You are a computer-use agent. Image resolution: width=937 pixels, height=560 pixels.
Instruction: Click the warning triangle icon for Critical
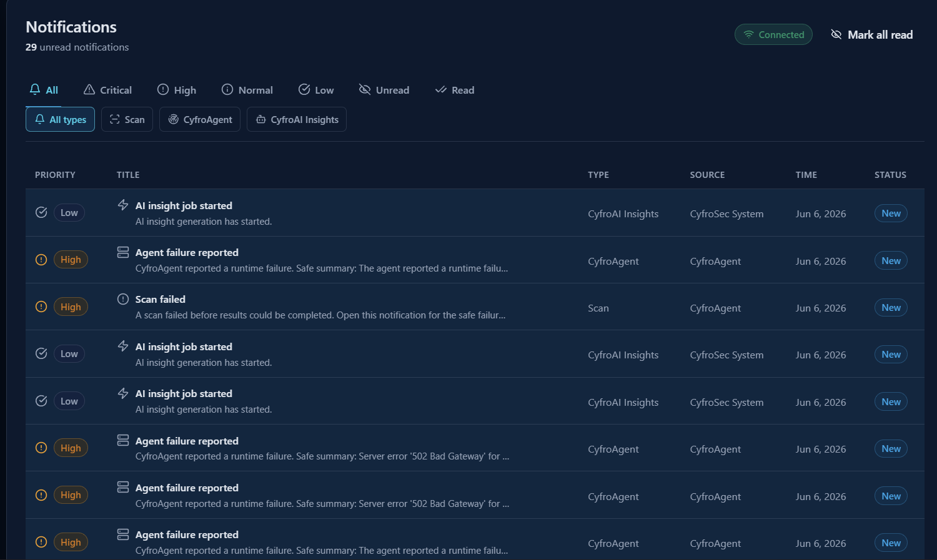[89, 89]
